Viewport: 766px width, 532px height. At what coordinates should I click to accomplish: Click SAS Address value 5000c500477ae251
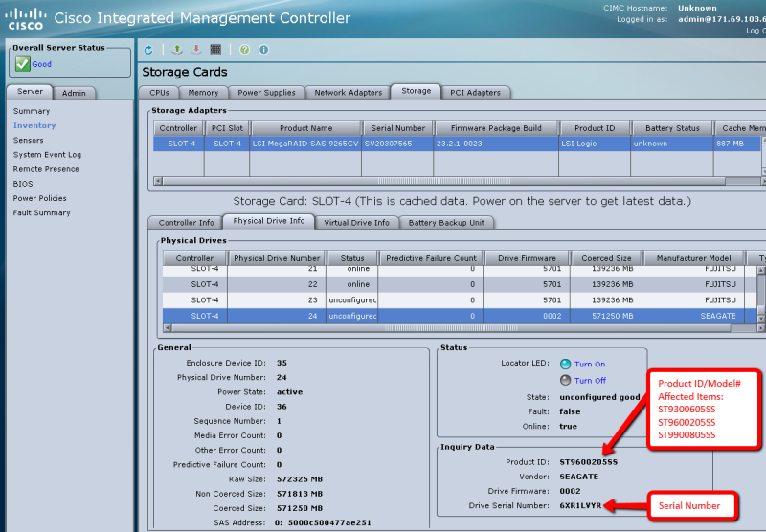click(329, 522)
